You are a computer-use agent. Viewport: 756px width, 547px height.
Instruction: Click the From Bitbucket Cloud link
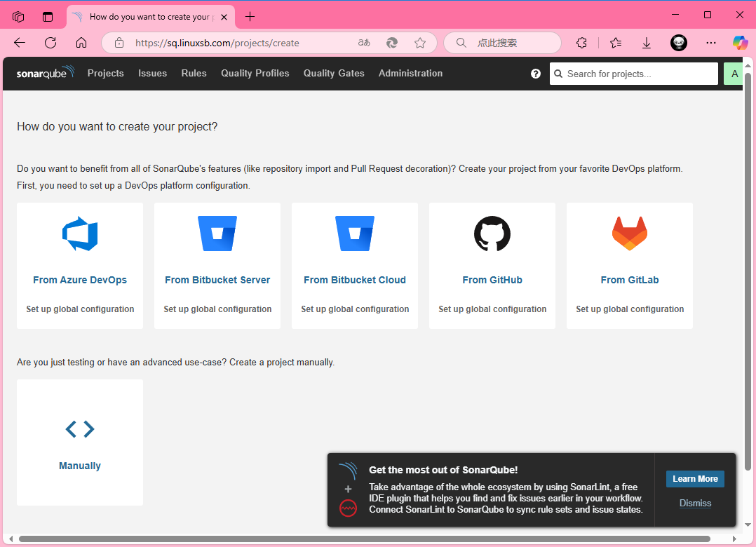coord(355,280)
